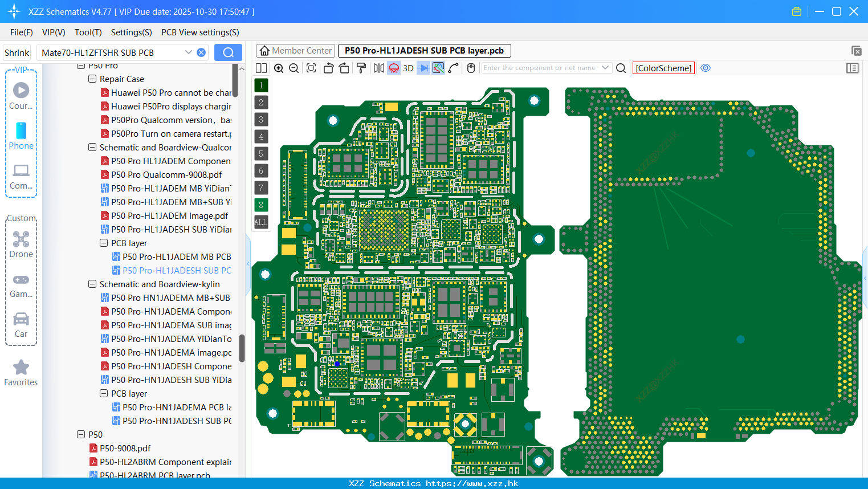The image size is (868, 489).
Task: Rotate the board counterclockwise
Action: (328, 68)
